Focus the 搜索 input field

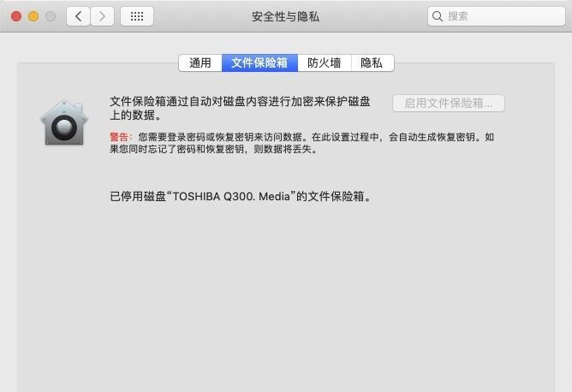pyautogui.click(x=496, y=16)
